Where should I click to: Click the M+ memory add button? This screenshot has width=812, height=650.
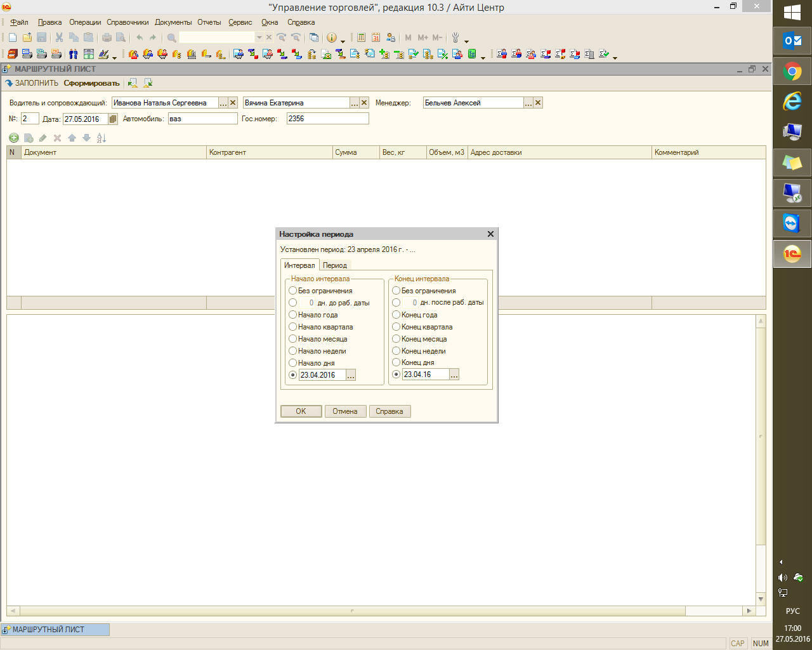(423, 37)
